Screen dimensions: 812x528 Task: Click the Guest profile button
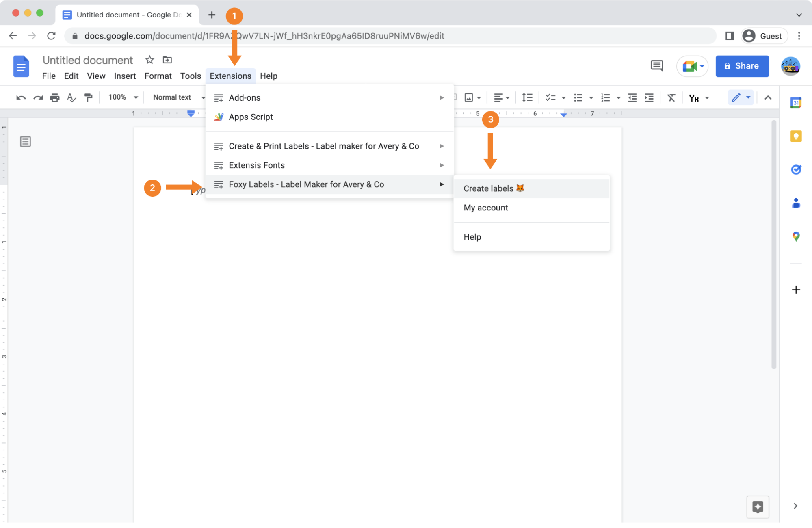tap(764, 36)
